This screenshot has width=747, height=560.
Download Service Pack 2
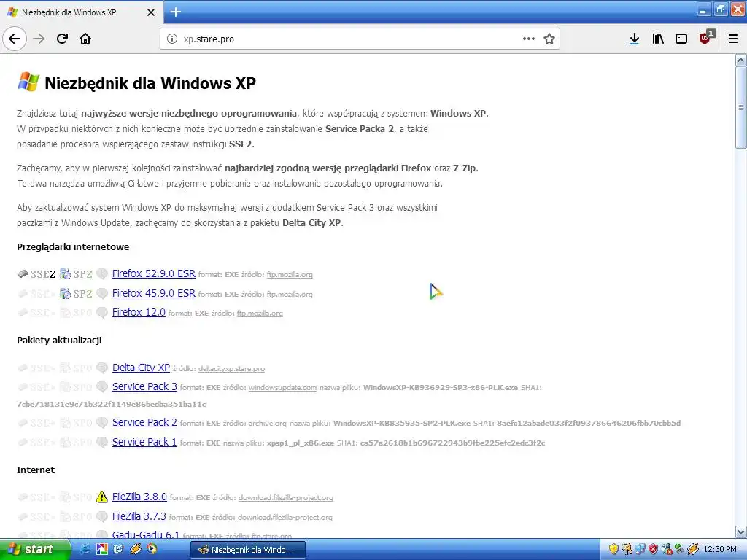[144, 422]
